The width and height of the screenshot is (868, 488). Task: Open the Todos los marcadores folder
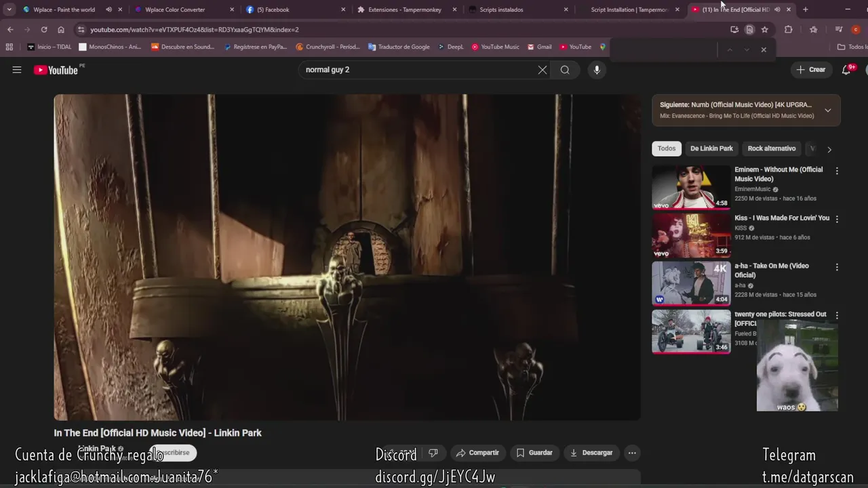pyautogui.click(x=852, y=47)
